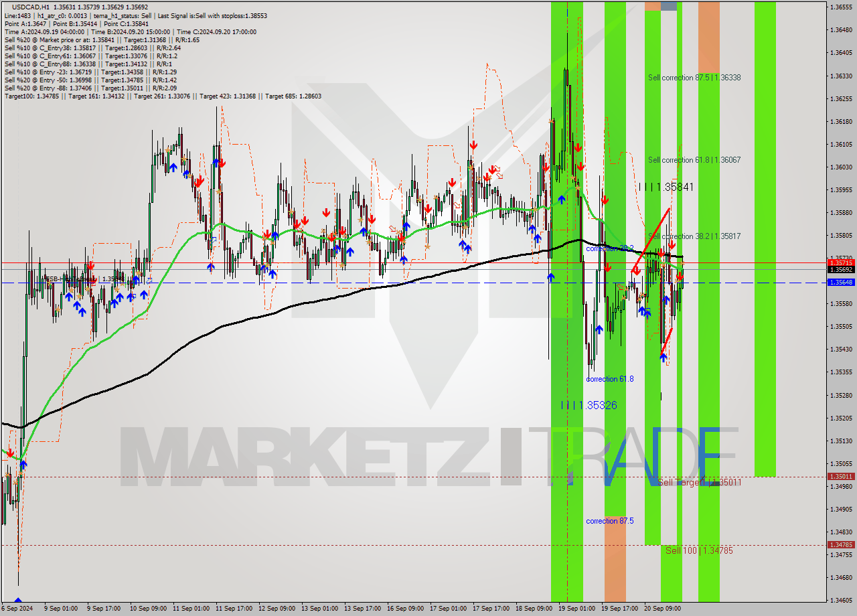The width and height of the screenshot is (857, 616).
Task: Click the '16 Sep 09:00' time label
Action: click(x=405, y=609)
